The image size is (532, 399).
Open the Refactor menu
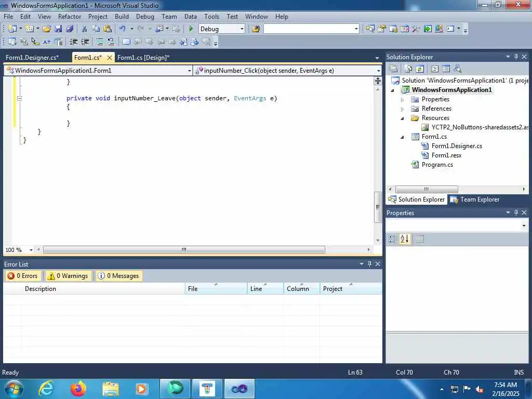(x=70, y=17)
